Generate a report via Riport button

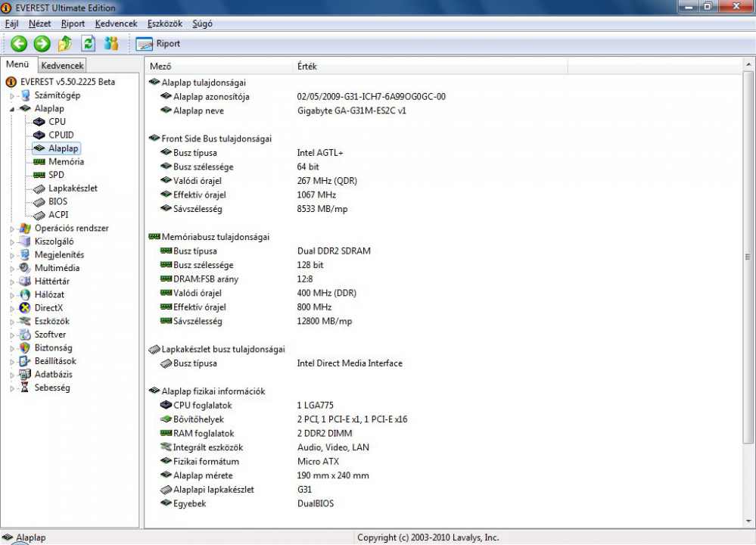[157, 44]
